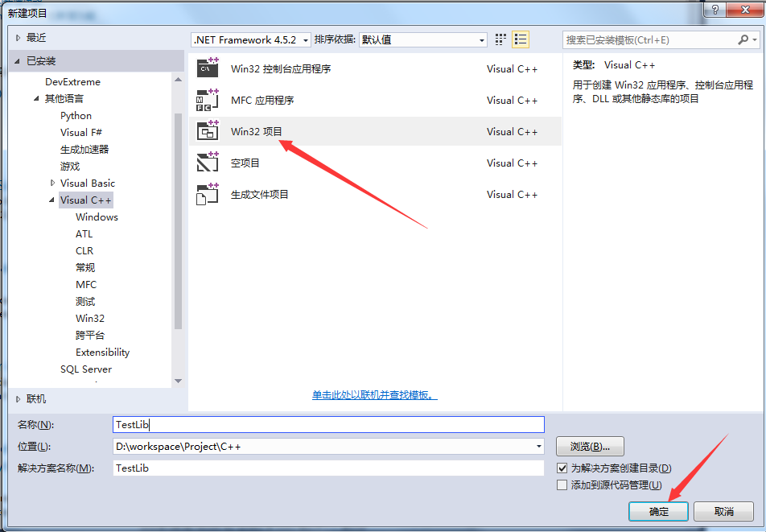Click the tree scrollbar up arrow
Image resolution: width=766 pixels, height=532 pixels.
[x=178, y=79]
